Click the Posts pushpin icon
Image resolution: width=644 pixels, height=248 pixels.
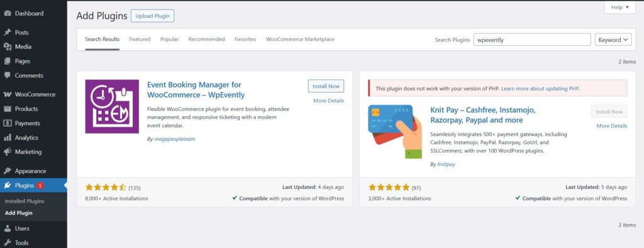pos(8,33)
